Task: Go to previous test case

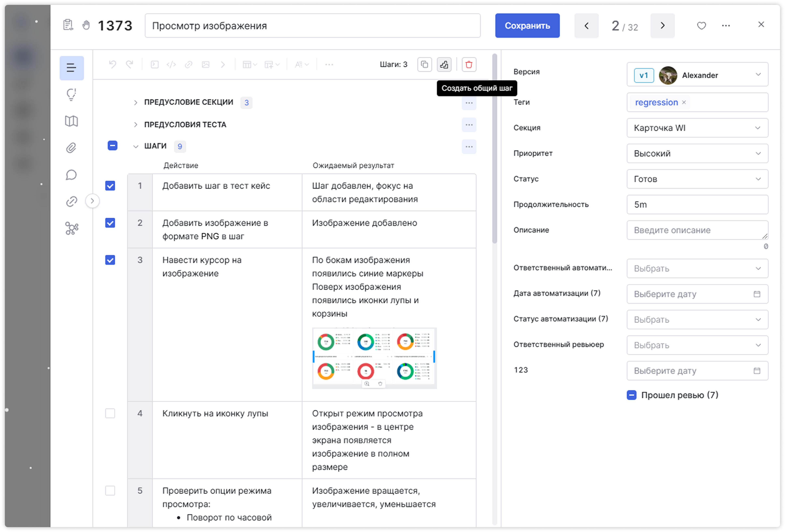Action: [586, 25]
